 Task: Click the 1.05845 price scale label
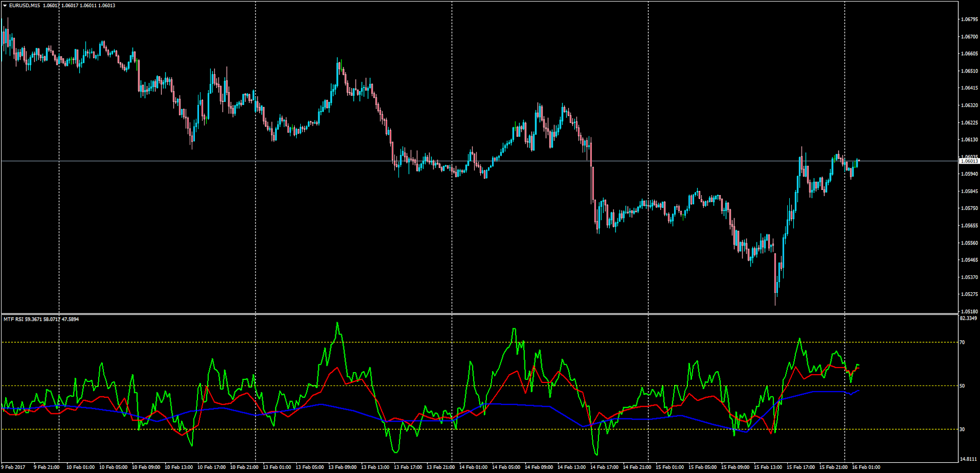tap(969, 191)
